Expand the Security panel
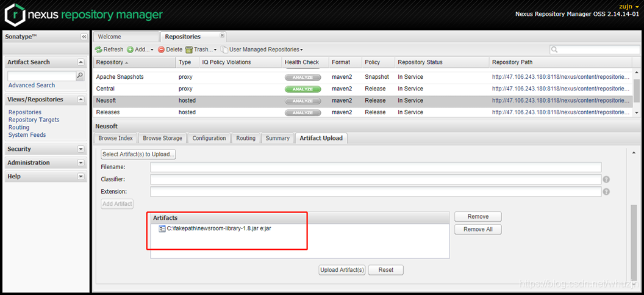 tap(81, 149)
